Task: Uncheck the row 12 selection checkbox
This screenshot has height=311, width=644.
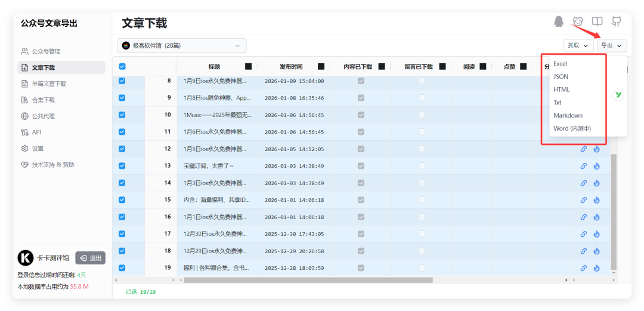Action: [x=122, y=149]
